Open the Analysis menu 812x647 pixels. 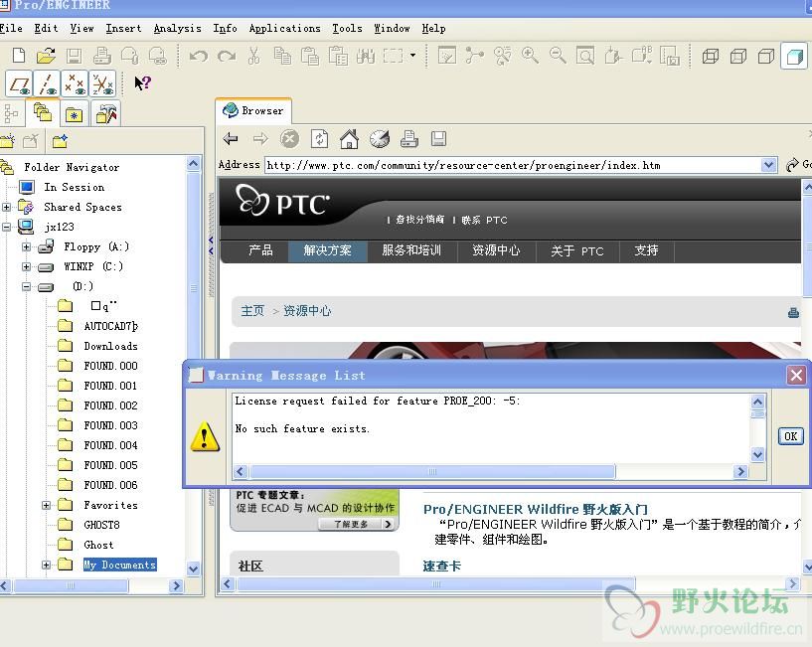click(178, 29)
